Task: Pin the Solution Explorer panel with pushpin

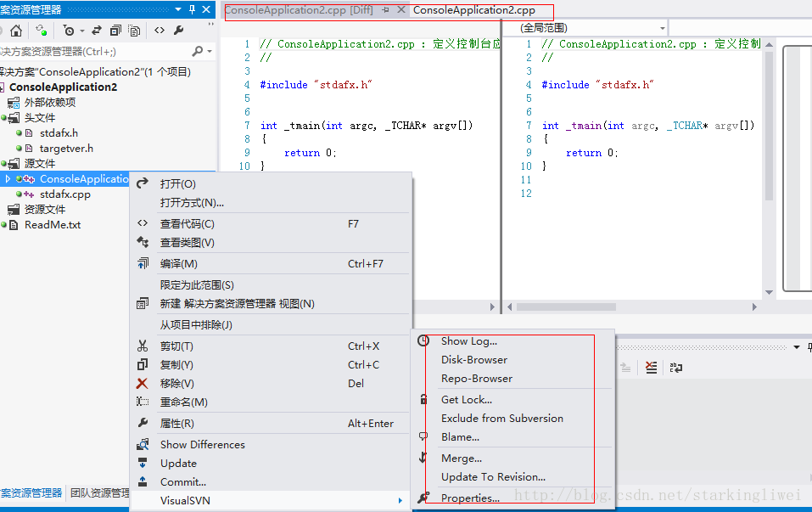Action: click(x=192, y=9)
